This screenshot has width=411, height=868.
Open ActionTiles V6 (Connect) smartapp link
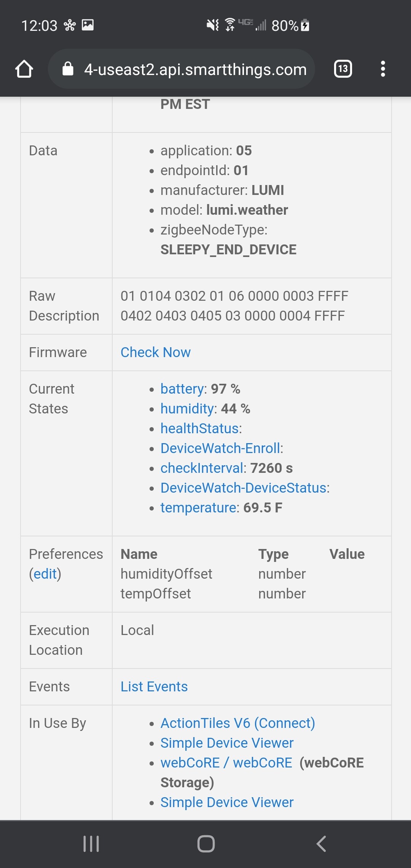[x=238, y=723]
